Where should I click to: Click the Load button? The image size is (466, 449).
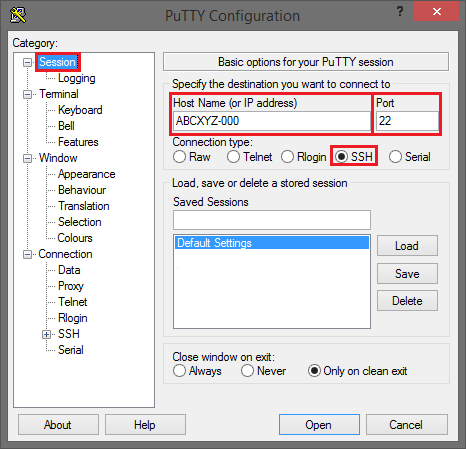pos(407,246)
